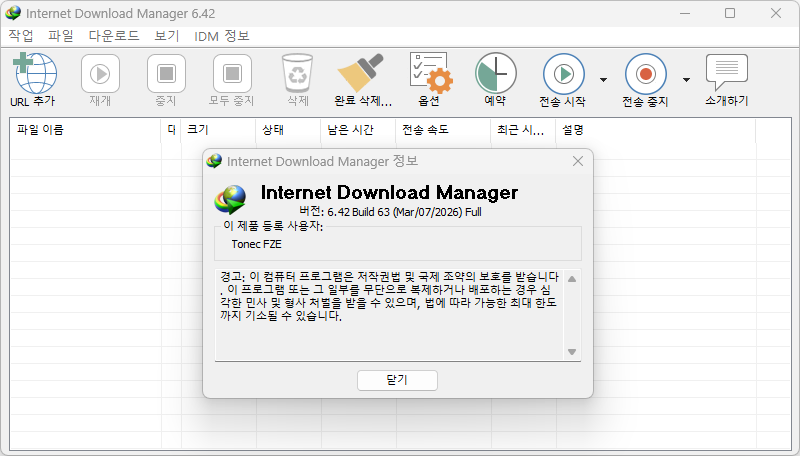The image size is (800, 456).
Task: Open the 예약 scheduler clock icon
Action: 495,73
